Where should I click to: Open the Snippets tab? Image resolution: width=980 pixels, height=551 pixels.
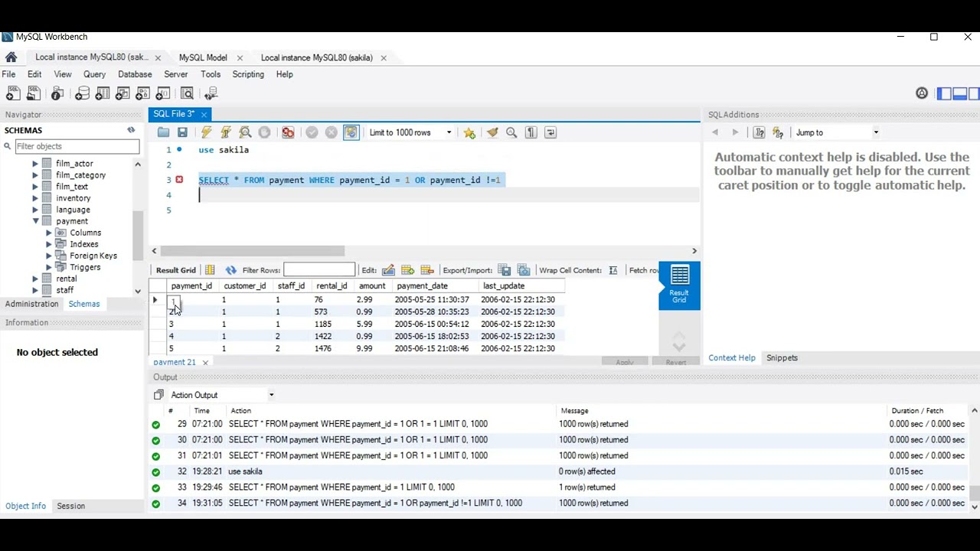(782, 357)
